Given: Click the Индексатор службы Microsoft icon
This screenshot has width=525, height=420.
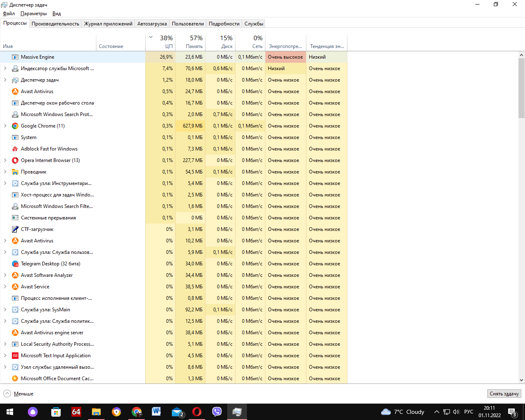Looking at the screenshot, I should point(15,68).
